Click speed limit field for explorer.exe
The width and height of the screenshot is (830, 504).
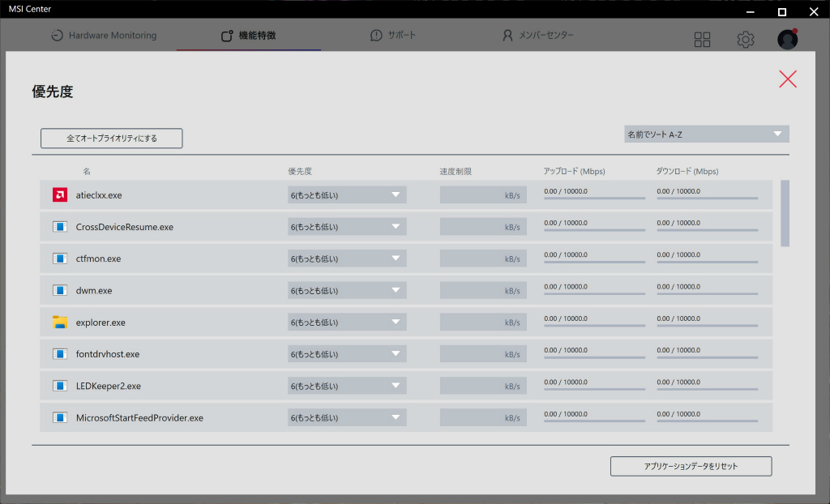(483, 322)
